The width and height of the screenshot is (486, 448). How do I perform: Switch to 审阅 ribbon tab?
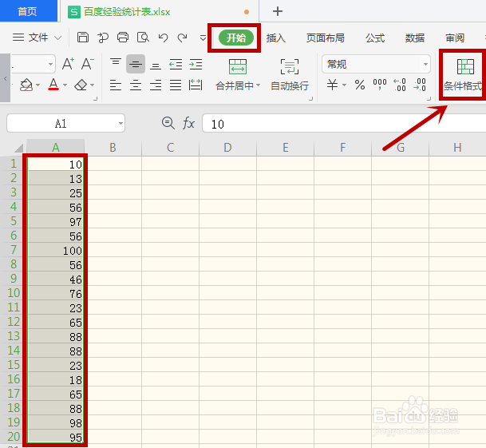(455, 38)
